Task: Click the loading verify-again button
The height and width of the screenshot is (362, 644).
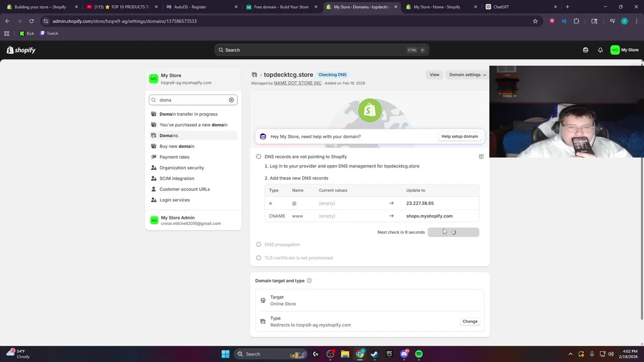Action: tap(453, 232)
